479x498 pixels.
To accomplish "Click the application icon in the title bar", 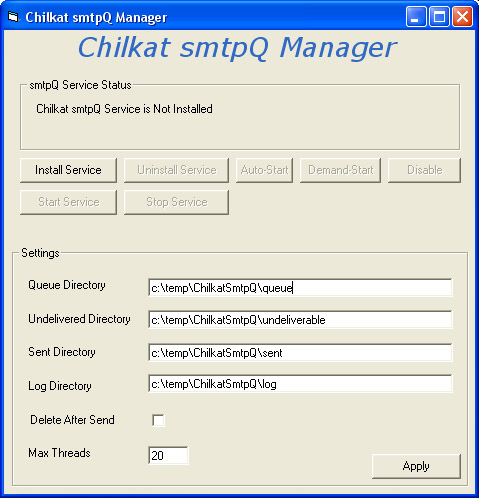I will click(x=13, y=17).
